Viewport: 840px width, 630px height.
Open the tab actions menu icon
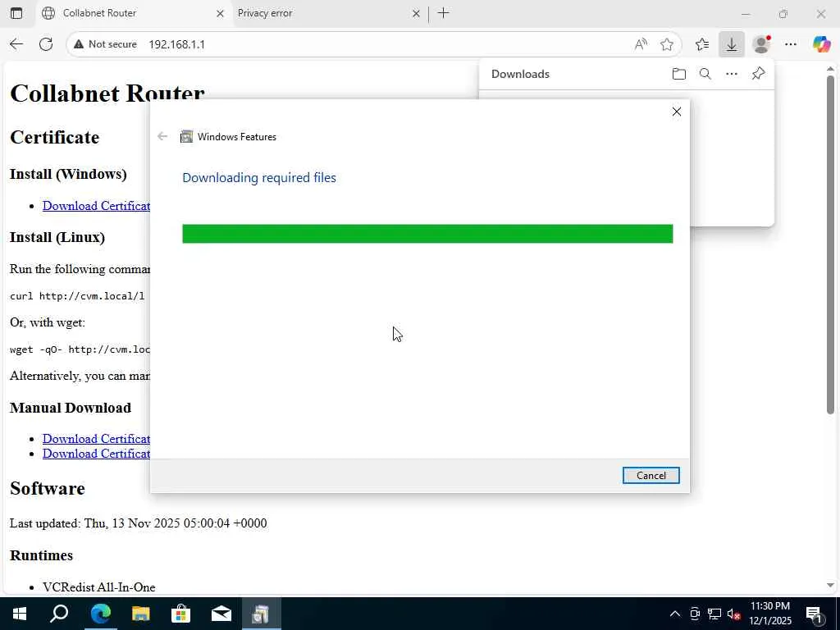tap(16, 13)
